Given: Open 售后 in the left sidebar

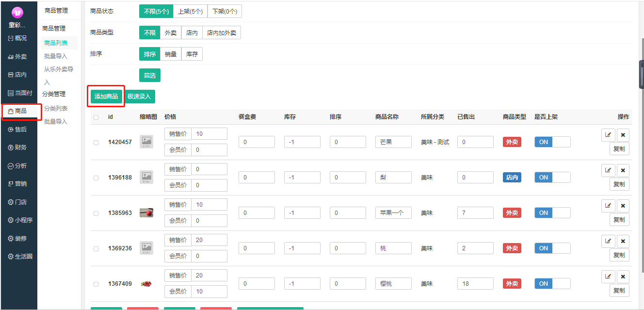Looking at the screenshot, I should click(18, 129).
